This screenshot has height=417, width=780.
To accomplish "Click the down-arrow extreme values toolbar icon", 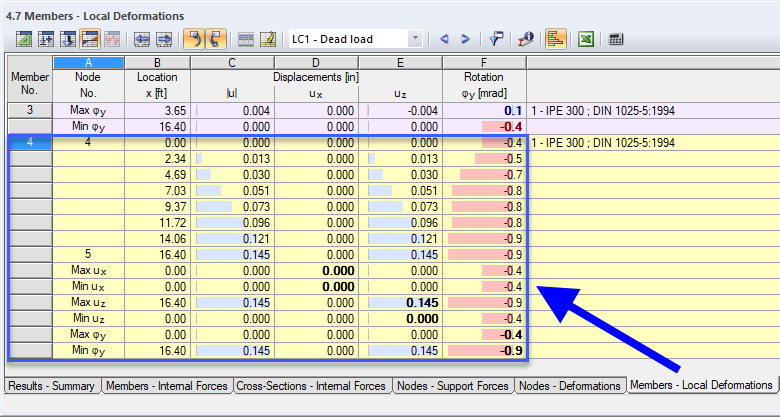I will tap(68, 39).
